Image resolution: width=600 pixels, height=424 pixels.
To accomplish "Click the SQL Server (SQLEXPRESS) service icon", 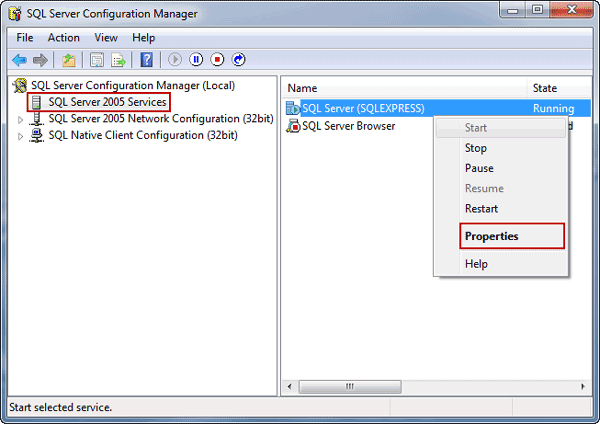I will [293, 108].
